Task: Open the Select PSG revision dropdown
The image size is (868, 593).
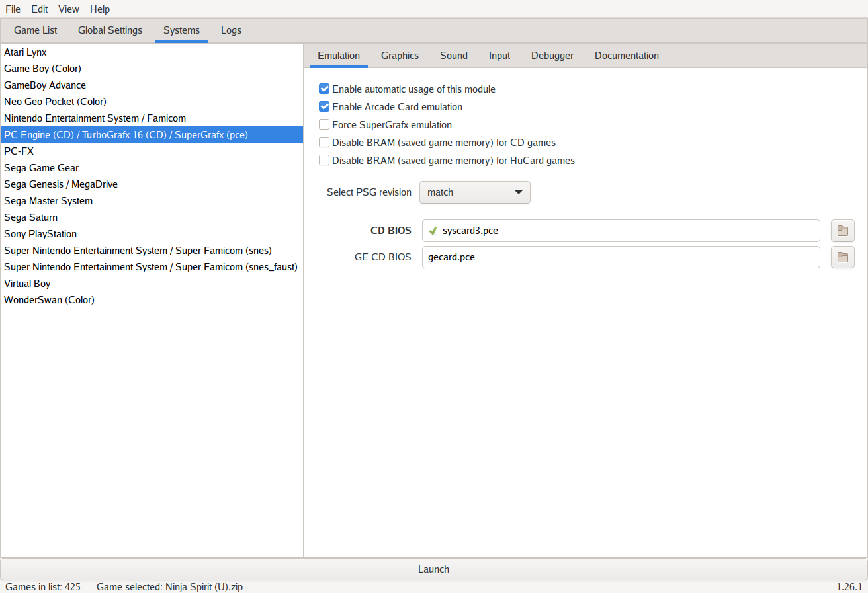Action: pyautogui.click(x=475, y=192)
